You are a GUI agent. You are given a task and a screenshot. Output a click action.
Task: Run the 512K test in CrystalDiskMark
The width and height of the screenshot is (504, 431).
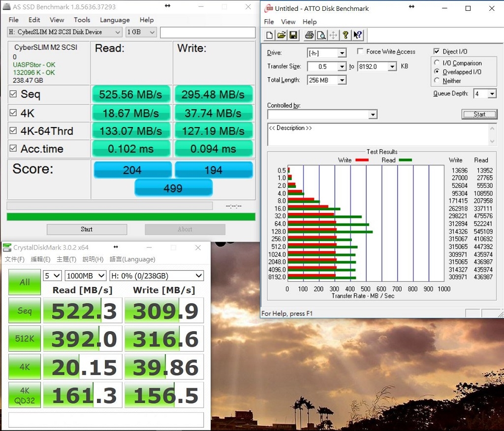click(x=25, y=339)
